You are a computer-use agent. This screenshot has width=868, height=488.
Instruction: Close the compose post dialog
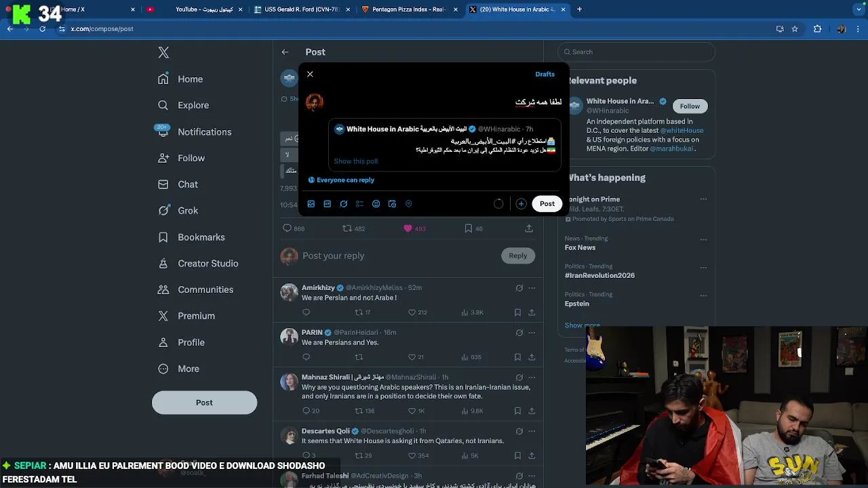point(310,74)
